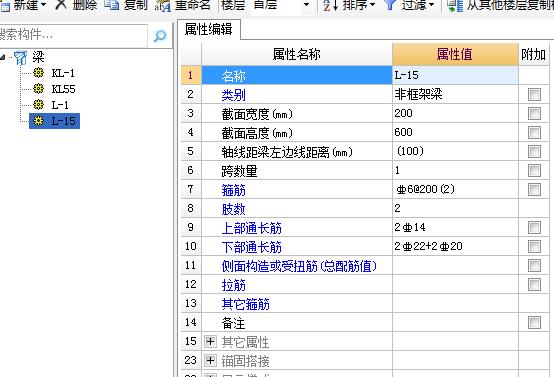The image size is (554, 377).
Task: Open the 新建 dropdown arrow
Action: (44, 5)
